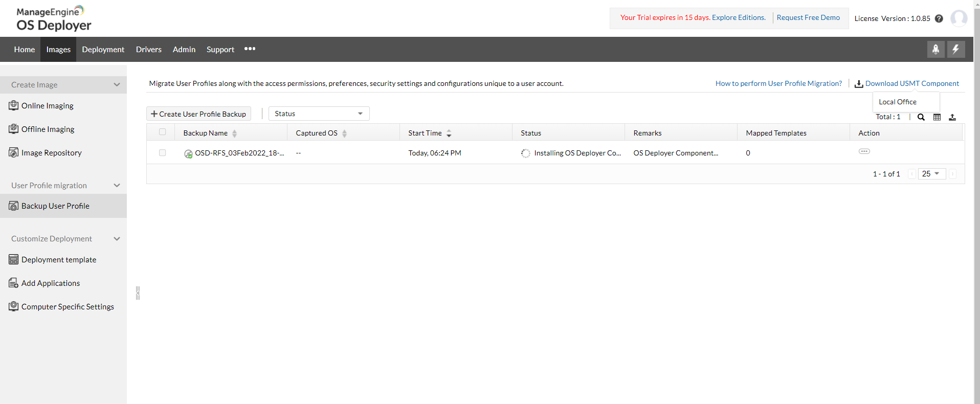Sort by Backup Name column arrows
This screenshot has height=404, width=980.
tap(234, 133)
